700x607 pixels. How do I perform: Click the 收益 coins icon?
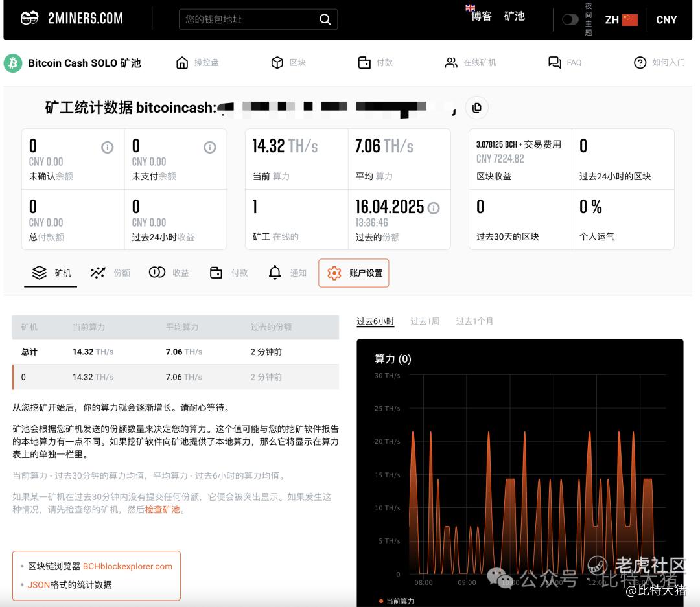(x=157, y=272)
